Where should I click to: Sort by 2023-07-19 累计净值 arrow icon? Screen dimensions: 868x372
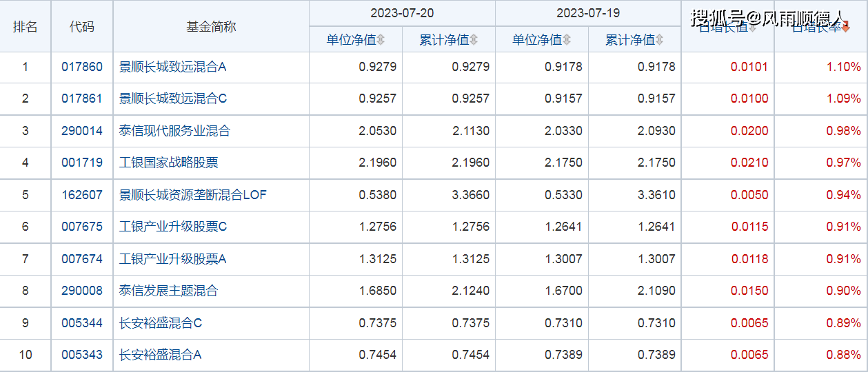659,40
